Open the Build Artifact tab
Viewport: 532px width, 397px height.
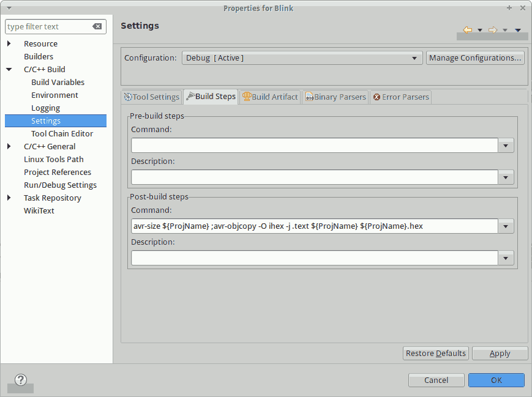pyautogui.click(x=270, y=97)
